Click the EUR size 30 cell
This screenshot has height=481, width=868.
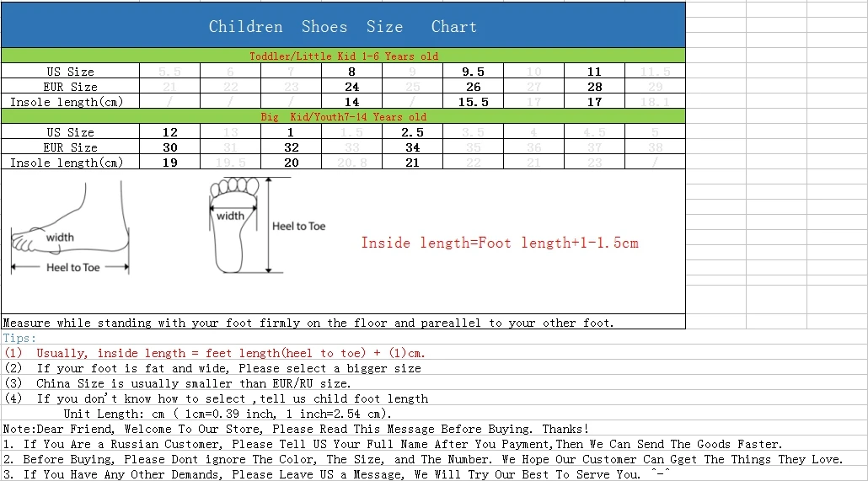(170, 147)
